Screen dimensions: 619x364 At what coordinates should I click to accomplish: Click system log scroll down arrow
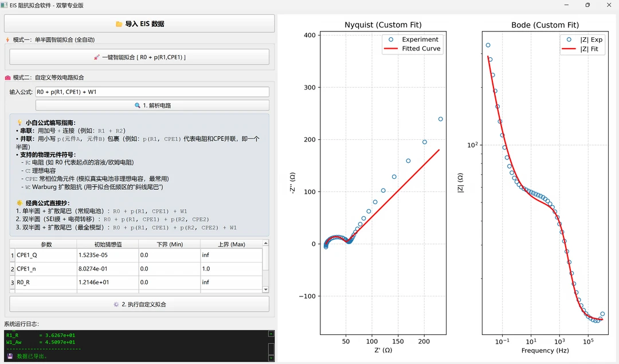271,358
